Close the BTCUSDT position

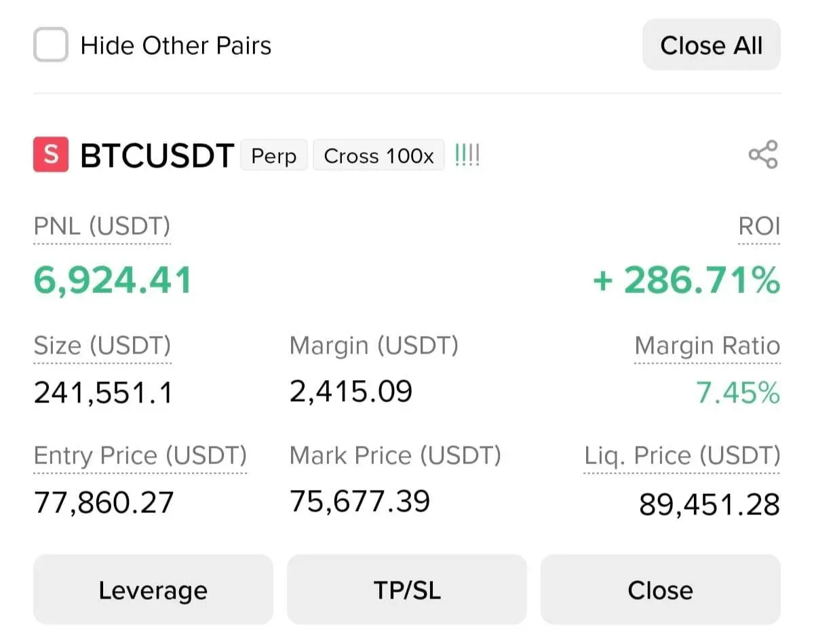[660, 589]
